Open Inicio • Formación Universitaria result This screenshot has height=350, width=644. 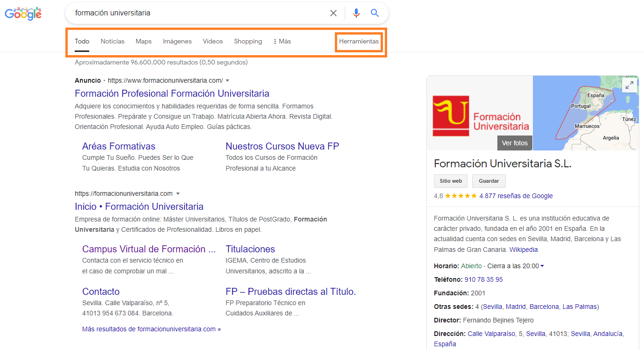tap(139, 207)
